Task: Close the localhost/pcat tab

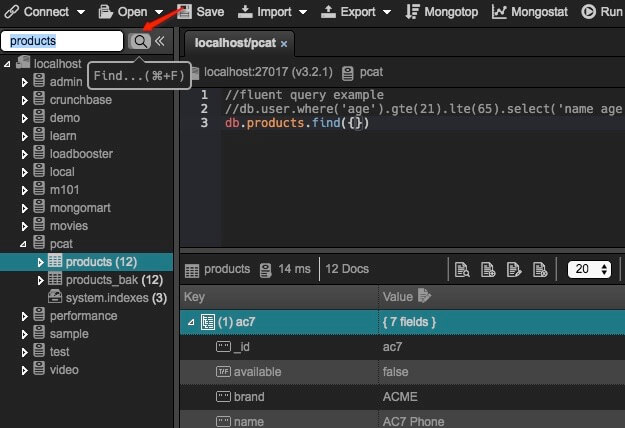Action: 284,44
